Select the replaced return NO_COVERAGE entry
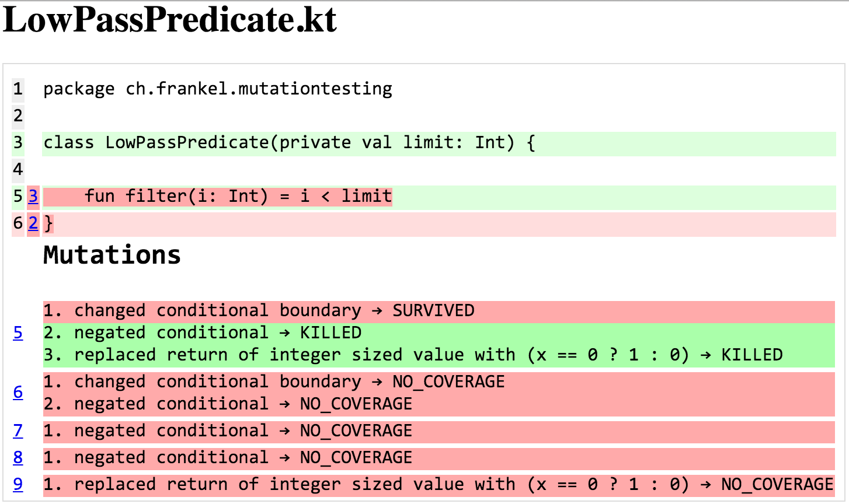 (x=438, y=485)
